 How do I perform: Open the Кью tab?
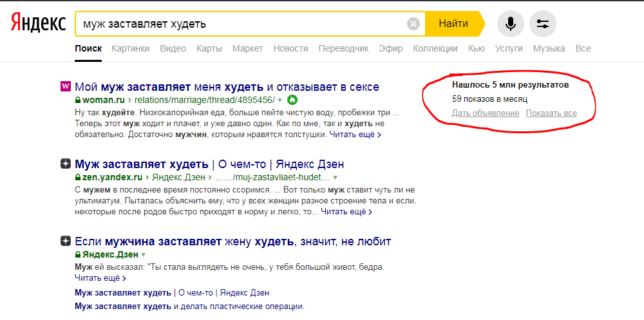pyautogui.click(x=477, y=48)
